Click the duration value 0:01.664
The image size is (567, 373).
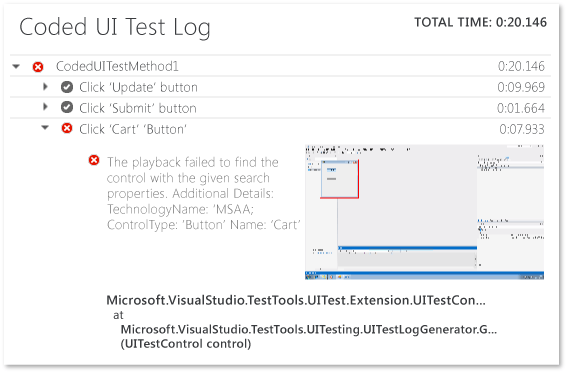521,108
